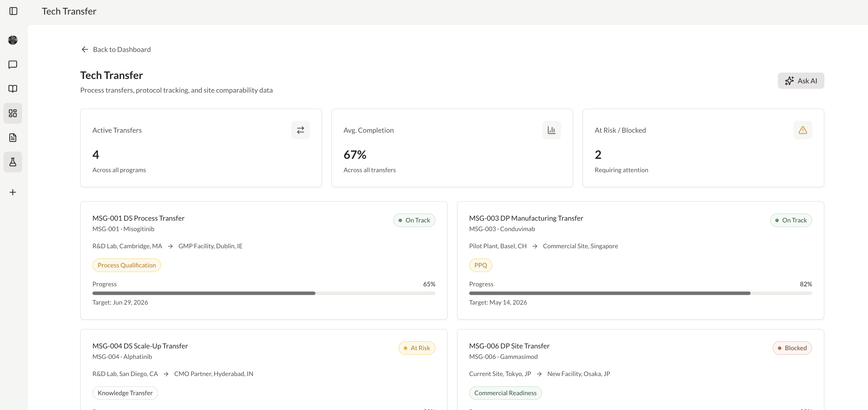Viewport: 868px width, 410px height.
Task: Click the route arrow between San Diego and Hyderabad
Action: pos(166,374)
